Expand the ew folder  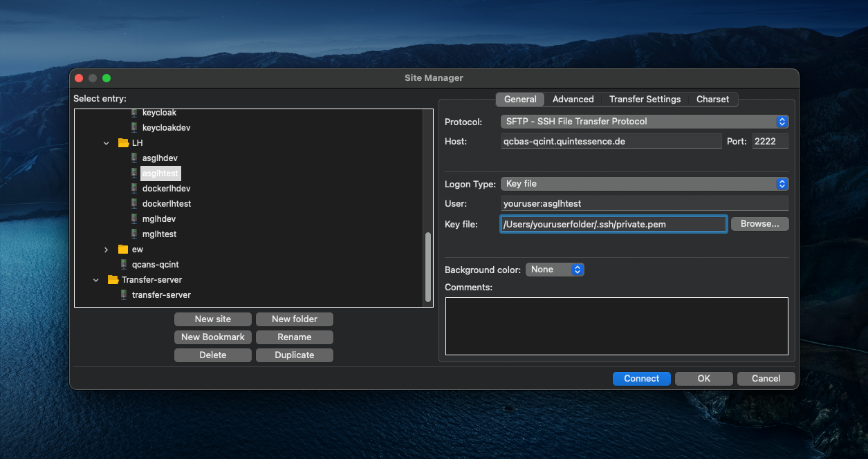tap(107, 250)
